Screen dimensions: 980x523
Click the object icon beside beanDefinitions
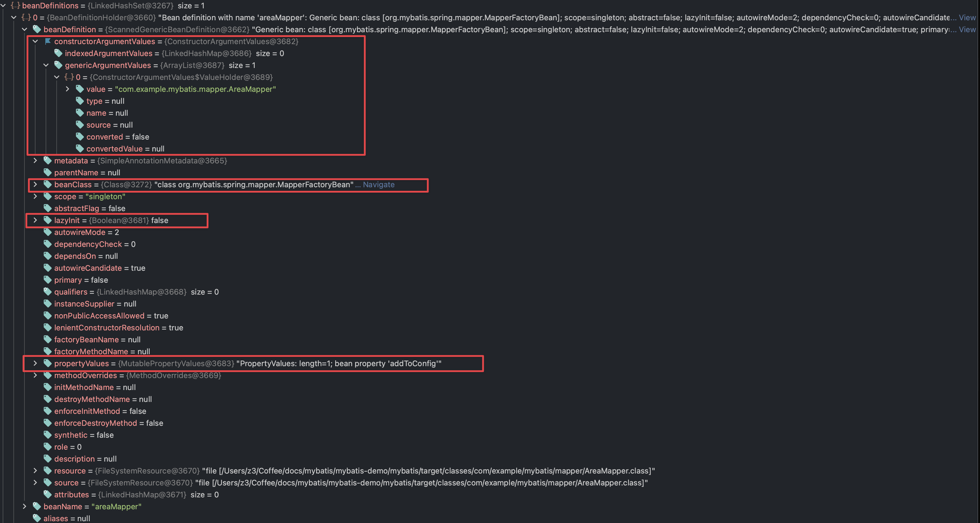point(15,6)
